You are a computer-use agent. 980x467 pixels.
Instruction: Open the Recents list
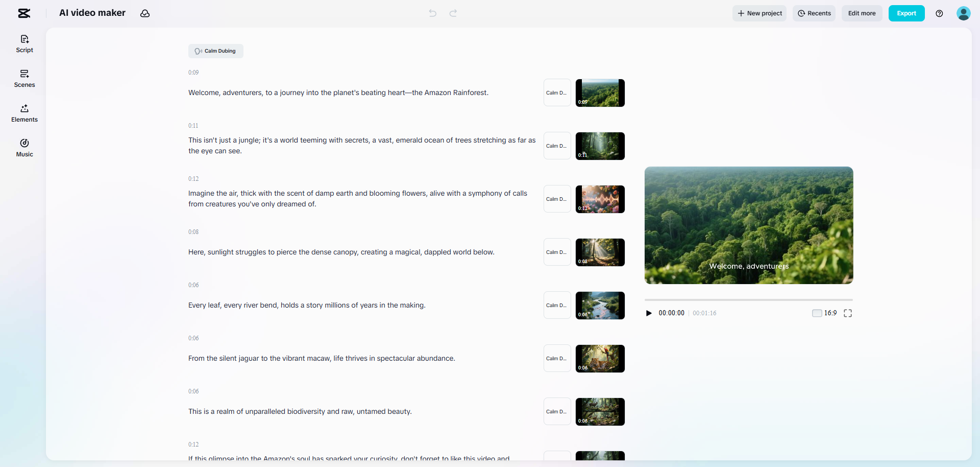(x=814, y=13)
